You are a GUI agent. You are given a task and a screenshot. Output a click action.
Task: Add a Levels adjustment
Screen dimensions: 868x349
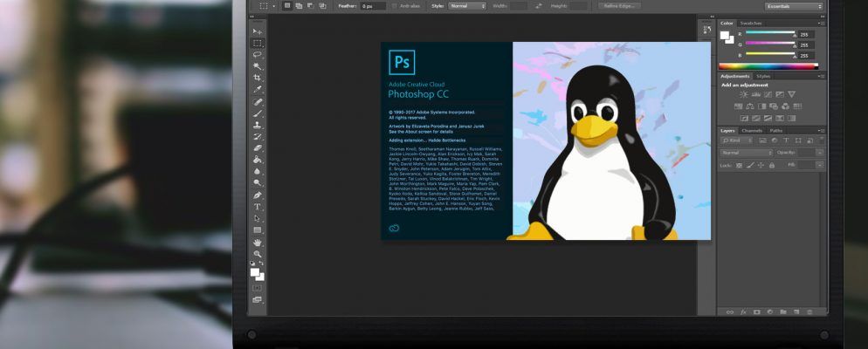(755, 94)
